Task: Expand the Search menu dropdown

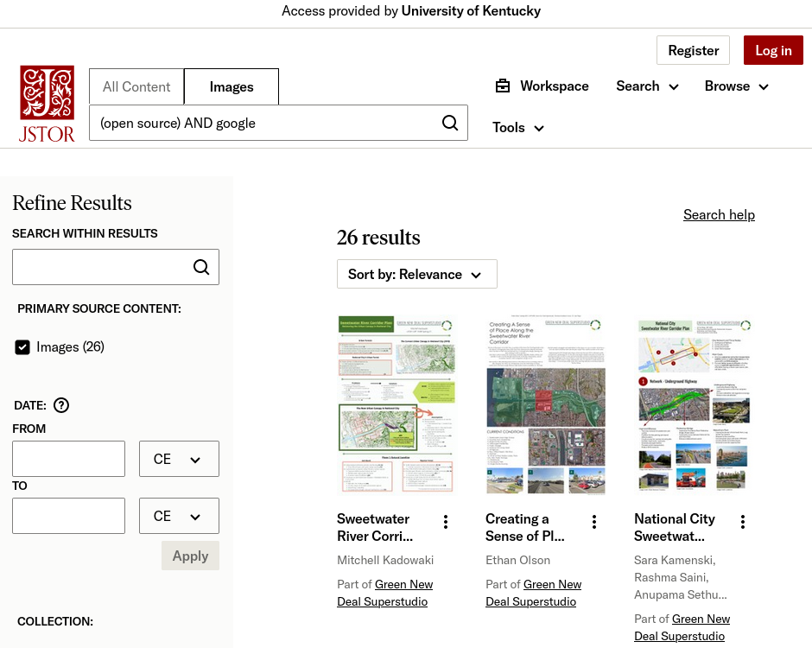Action: coord(647,86)
